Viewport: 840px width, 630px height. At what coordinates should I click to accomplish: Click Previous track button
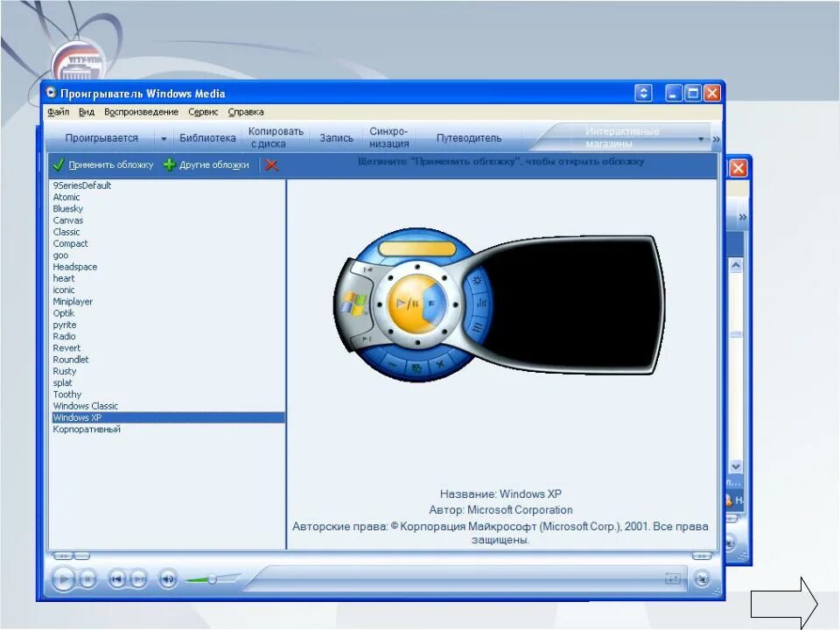[116, 579]
